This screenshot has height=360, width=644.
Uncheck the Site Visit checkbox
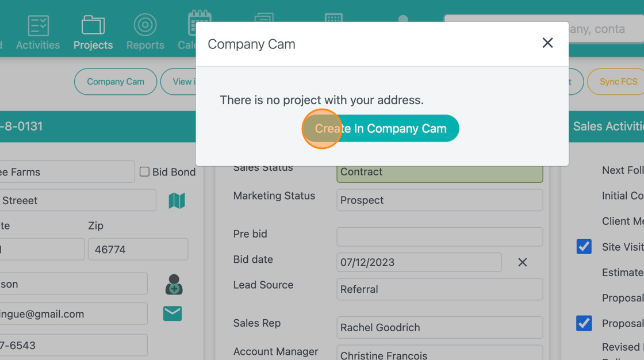click(x=584, y=246)
